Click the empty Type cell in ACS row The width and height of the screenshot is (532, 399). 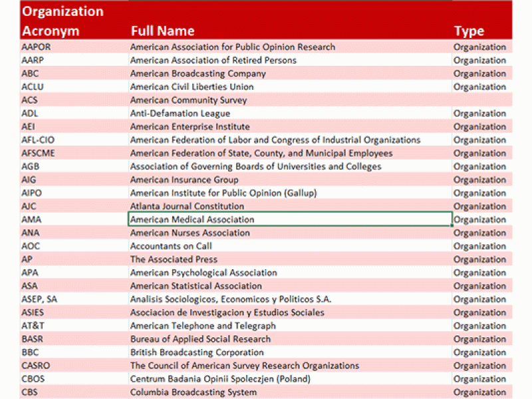point(482,100)
